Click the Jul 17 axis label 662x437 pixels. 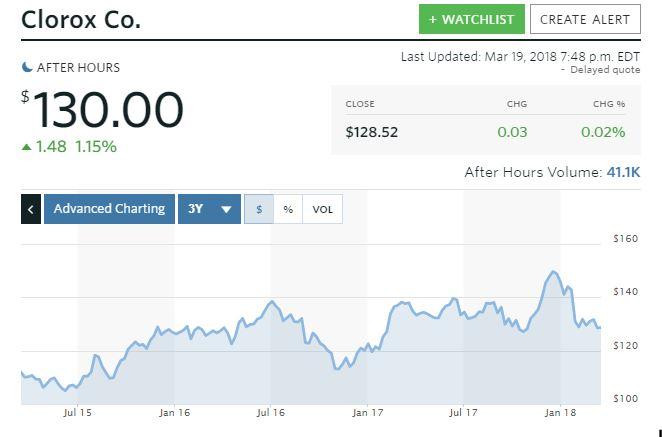click(x=463, y=413)
